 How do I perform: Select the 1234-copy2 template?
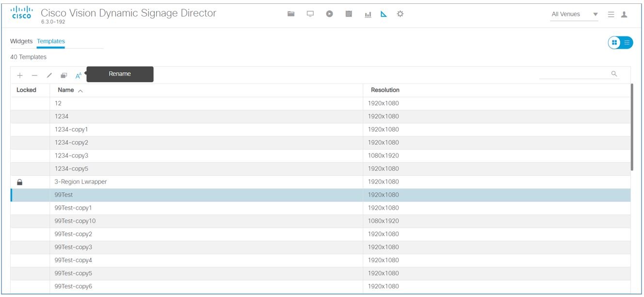coord(321,143)
